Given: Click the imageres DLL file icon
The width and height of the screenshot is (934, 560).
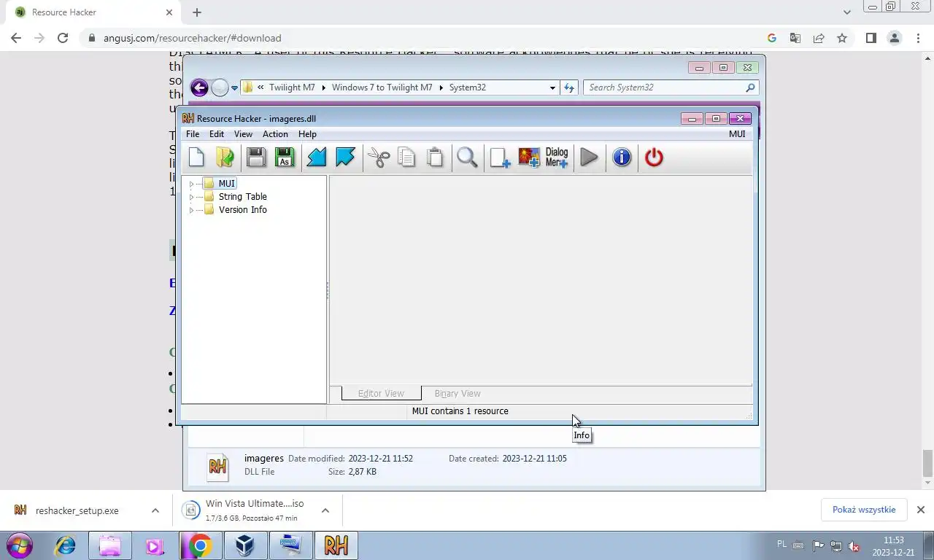Looking at the screenshot, I should (x=217, y=467).
